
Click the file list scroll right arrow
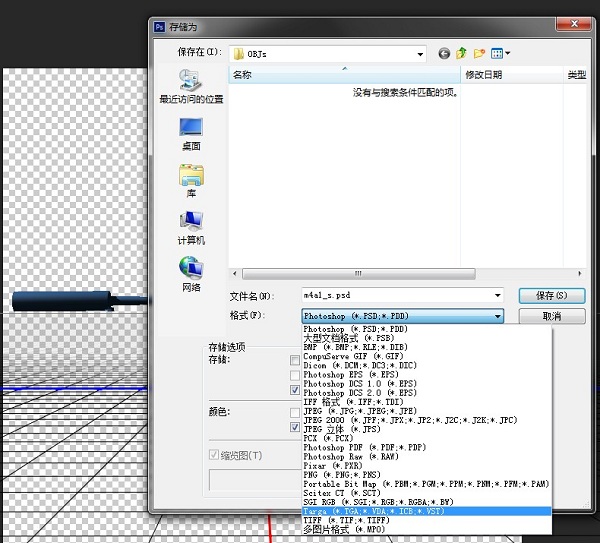coord(580,274)
